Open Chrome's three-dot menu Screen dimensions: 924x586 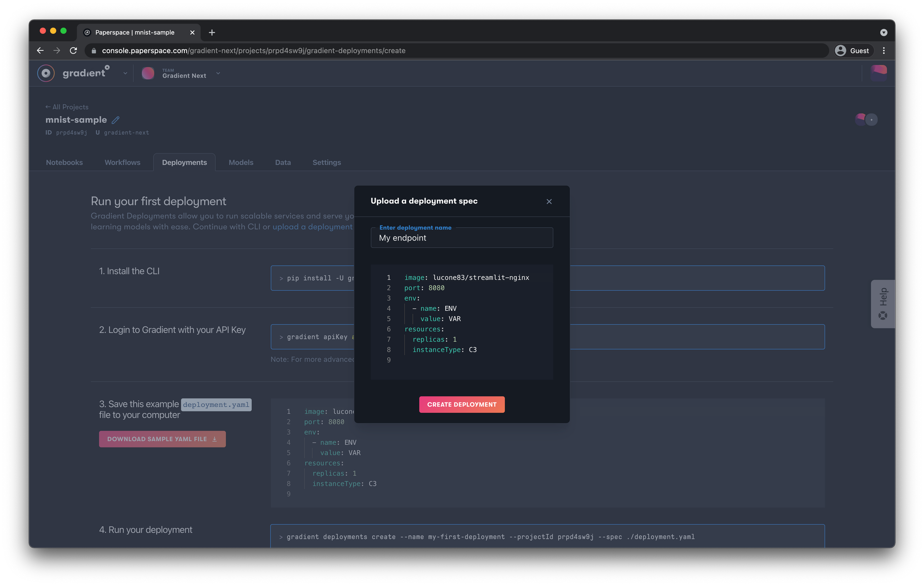click(x=884, y=50)
